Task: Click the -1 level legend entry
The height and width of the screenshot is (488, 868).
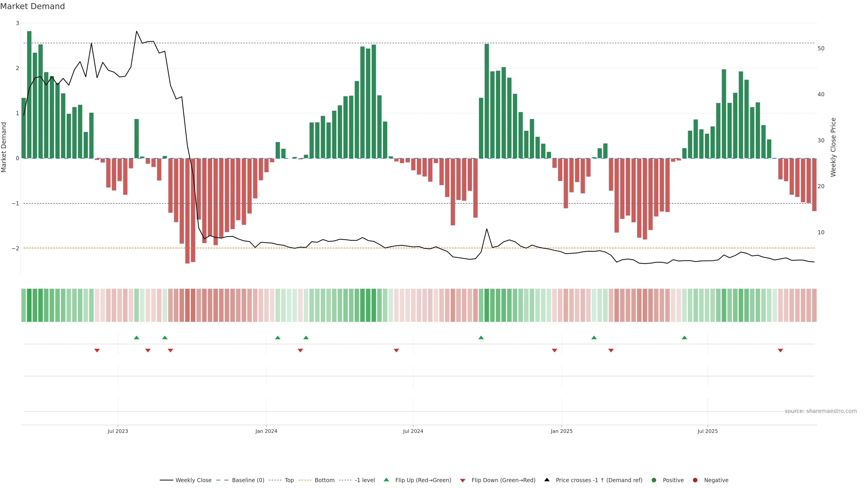Action: (365, 480)
